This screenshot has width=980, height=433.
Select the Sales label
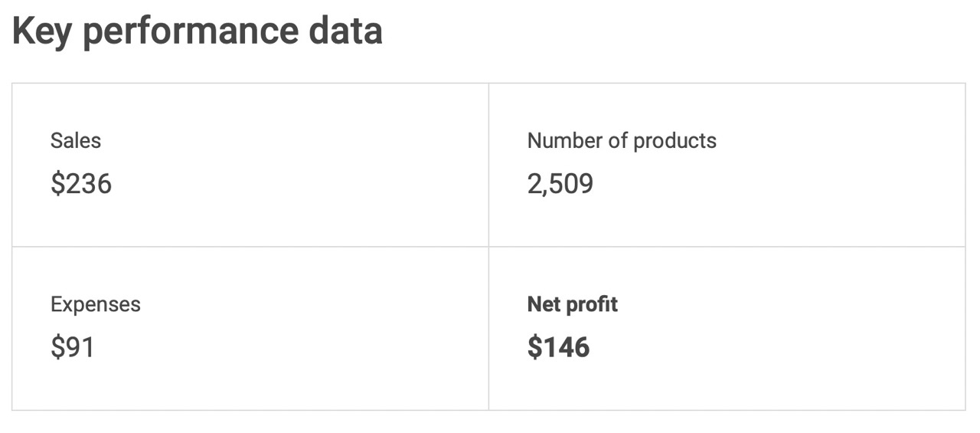[76, 141]
